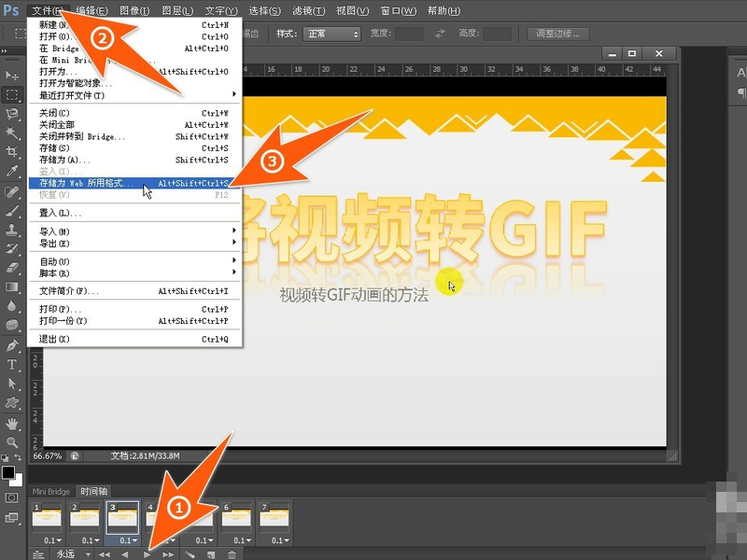Click the status bar icon beside 66.67%
This screenshot has width=747, height=560.
[75, 455]
